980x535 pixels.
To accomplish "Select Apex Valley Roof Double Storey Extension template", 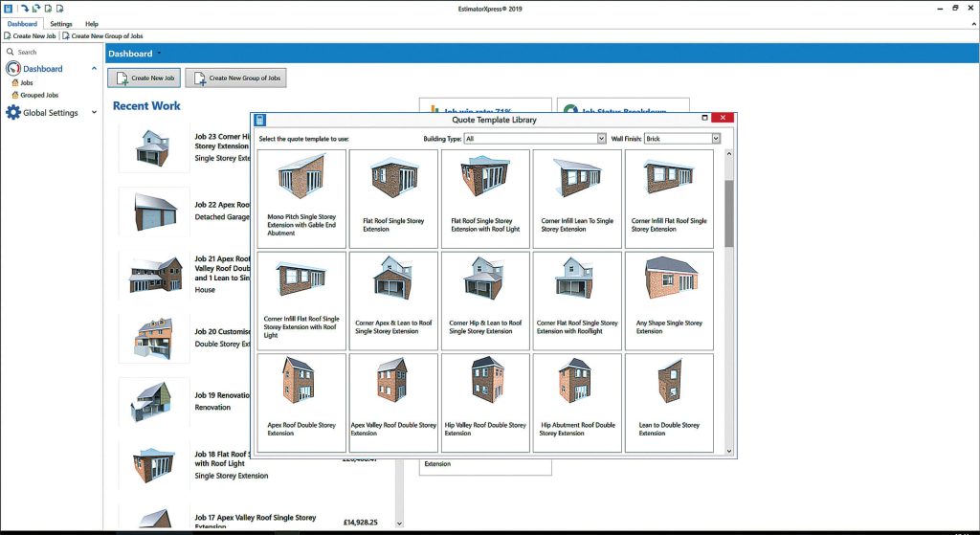I will click(393, 403).
